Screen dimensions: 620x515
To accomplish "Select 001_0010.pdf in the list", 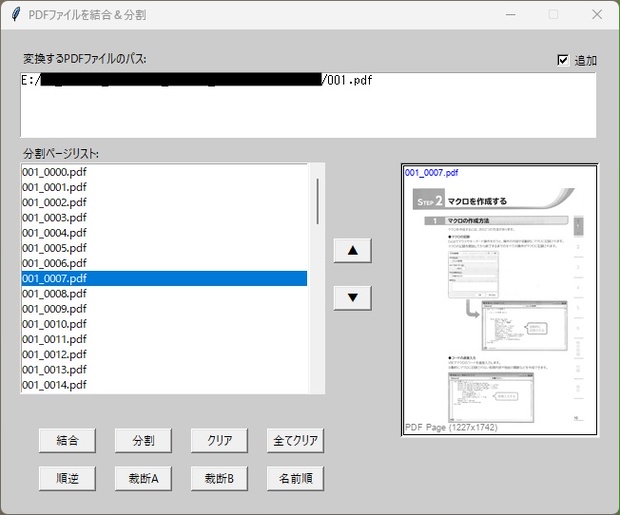I will click(164, 324).
